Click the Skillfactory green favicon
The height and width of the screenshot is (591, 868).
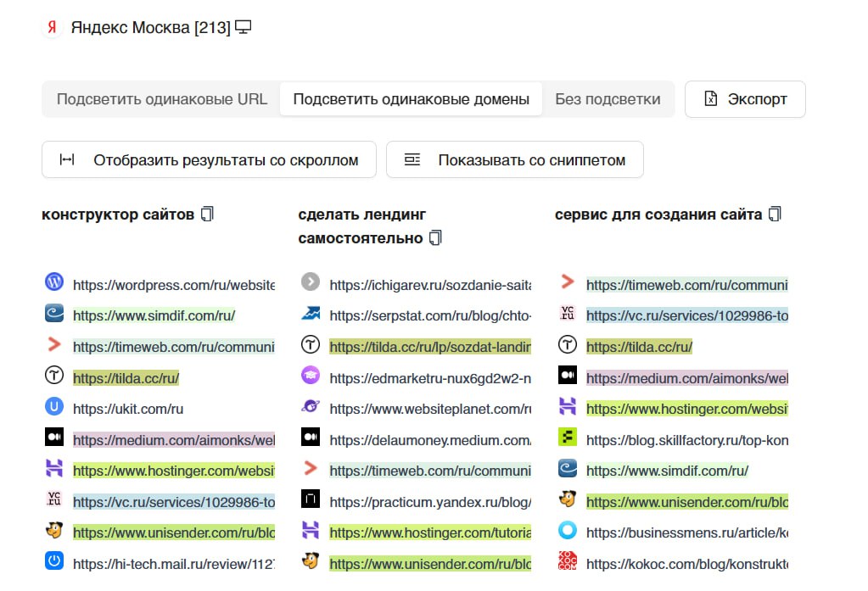point(568,438)
